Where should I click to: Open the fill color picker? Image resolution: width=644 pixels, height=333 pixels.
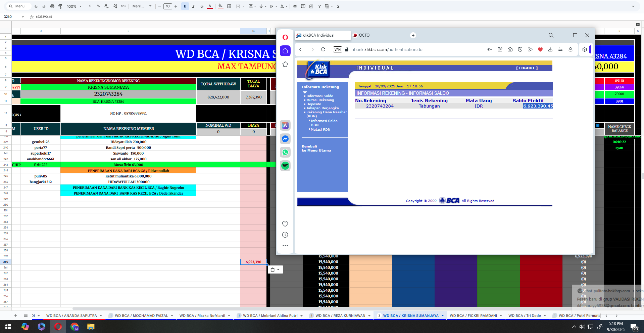[220, 6]
